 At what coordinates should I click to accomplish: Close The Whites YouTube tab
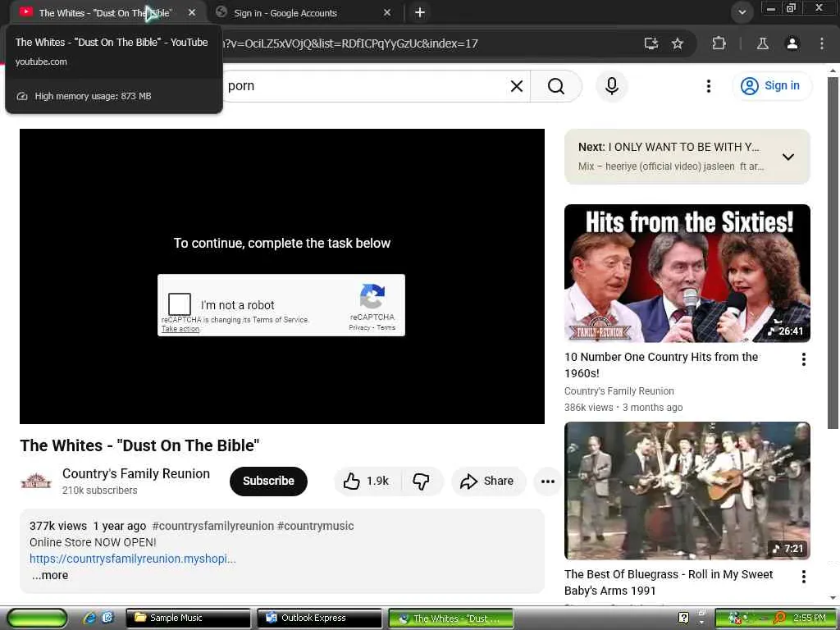pyautogui.click(x=192, y=13)
